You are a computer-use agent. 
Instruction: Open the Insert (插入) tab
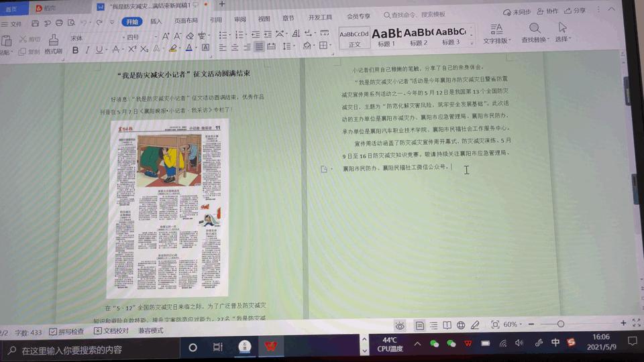point(156,21)
